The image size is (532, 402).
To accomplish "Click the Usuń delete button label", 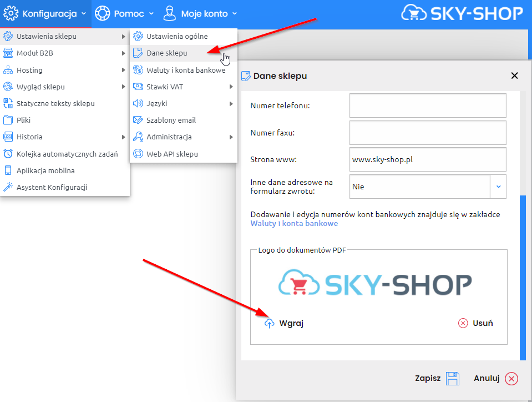I will tap(483, 323).
